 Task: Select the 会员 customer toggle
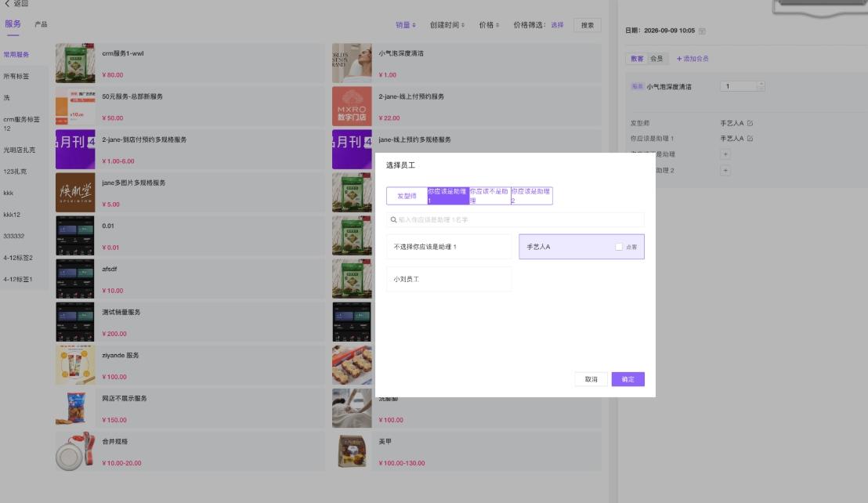click(x=656, y=59)
